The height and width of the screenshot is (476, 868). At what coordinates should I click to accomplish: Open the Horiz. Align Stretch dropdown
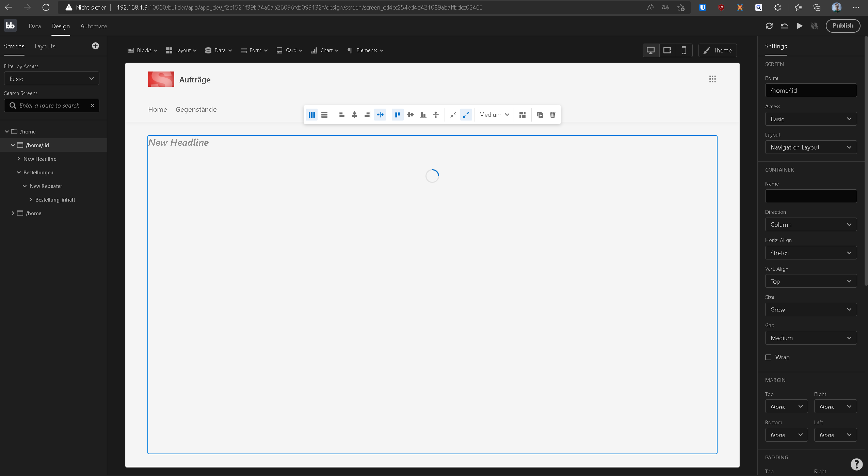[811, 253]
